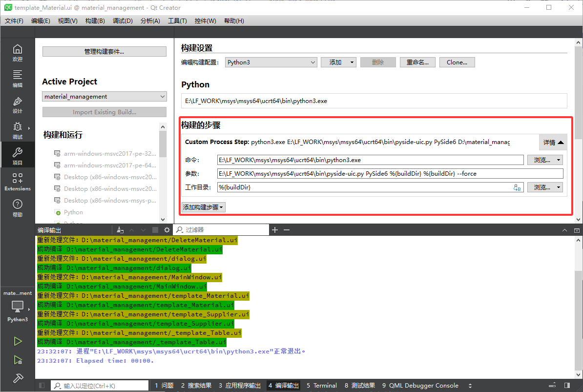Open compile output settings gear
Viewport: 583px width, 392px height.
(x=167, y=230)
